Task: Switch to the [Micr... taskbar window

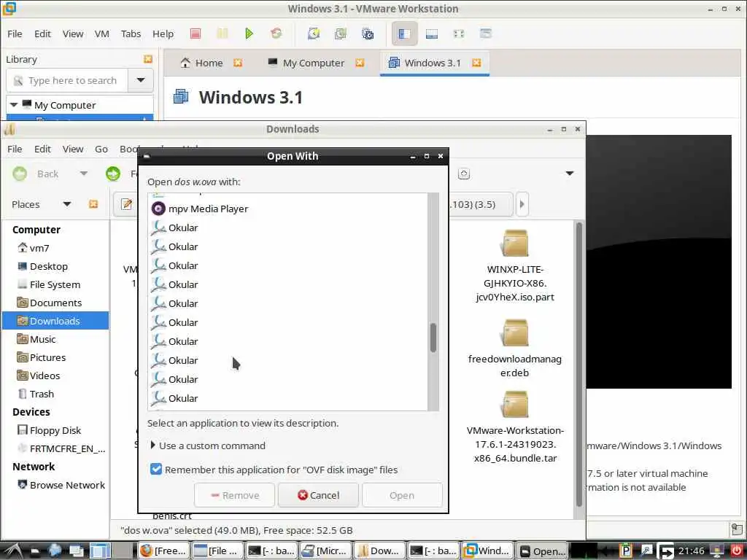Action: [x=325, y=551]
